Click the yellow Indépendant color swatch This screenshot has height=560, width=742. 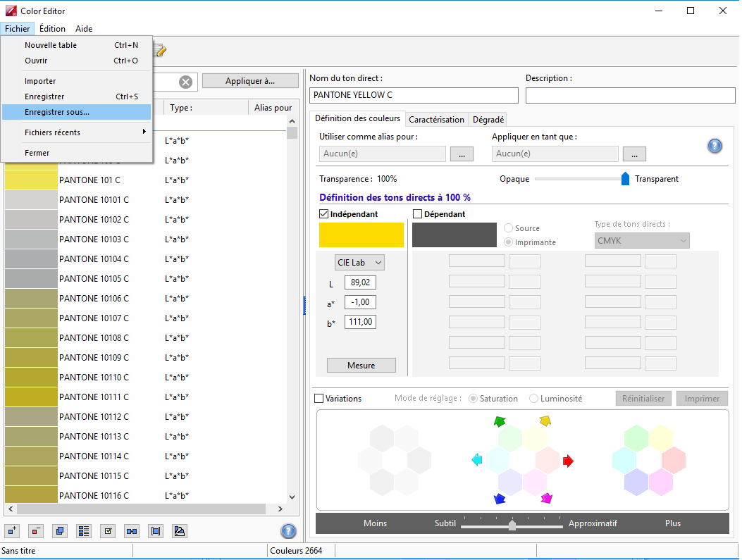tap(361, 235)
